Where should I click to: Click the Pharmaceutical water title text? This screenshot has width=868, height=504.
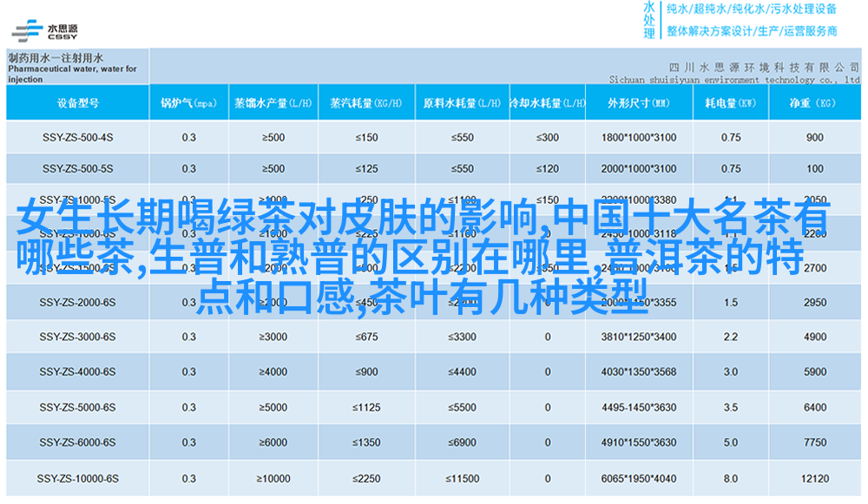click(x=72, y=69)
